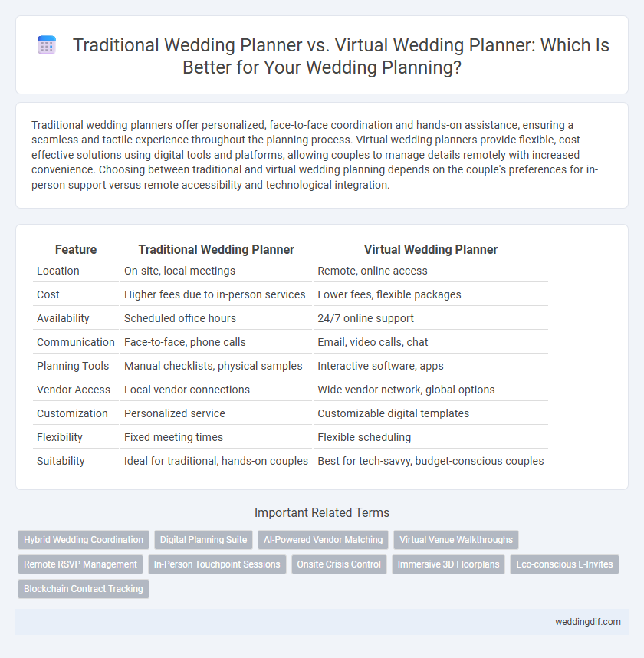Click the Virtual Wedding Planner column header

430,250
